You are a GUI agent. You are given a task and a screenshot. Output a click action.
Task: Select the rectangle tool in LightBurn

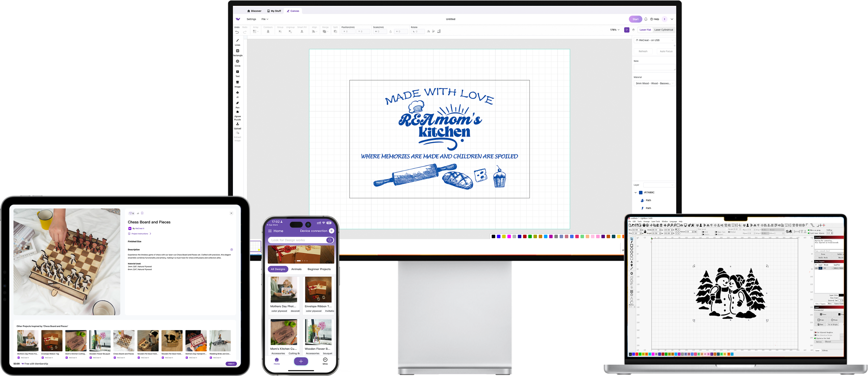(x=632, y=245)
